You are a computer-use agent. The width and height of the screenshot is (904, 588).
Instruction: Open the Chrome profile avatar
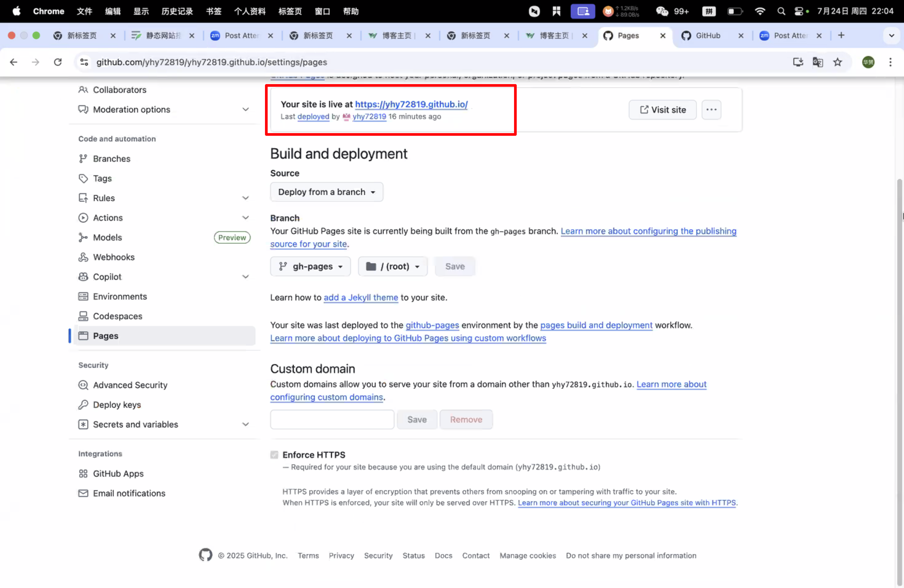(868, 62)
